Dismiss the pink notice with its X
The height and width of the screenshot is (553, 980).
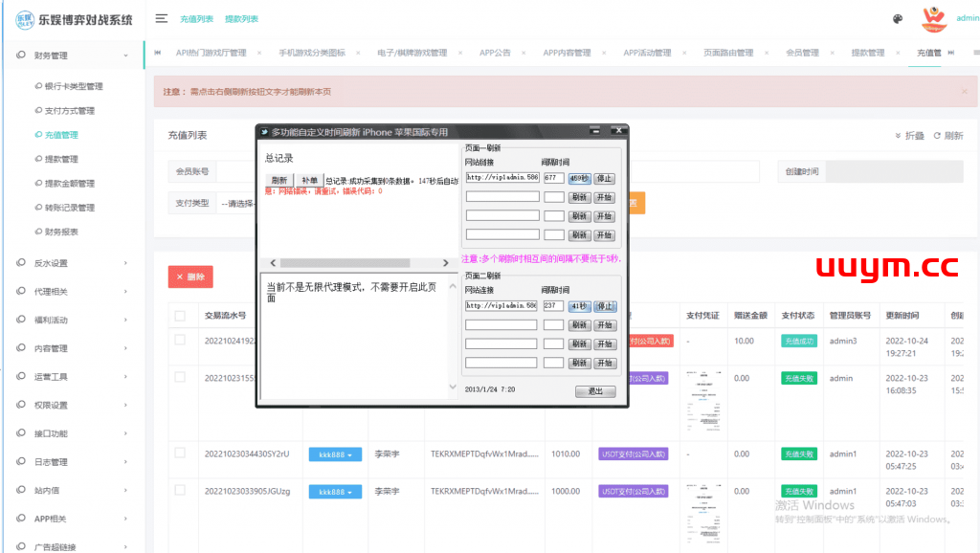(964, 92)
